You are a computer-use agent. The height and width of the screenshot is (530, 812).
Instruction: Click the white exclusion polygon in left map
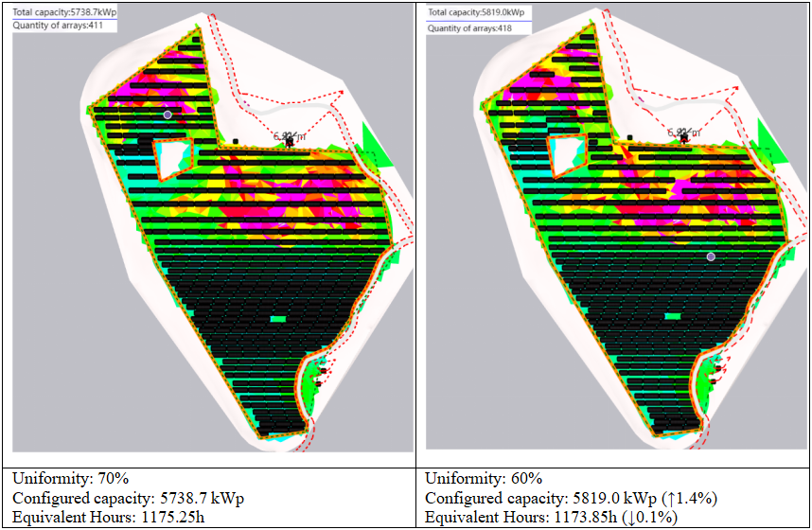(x=173, y=159)
